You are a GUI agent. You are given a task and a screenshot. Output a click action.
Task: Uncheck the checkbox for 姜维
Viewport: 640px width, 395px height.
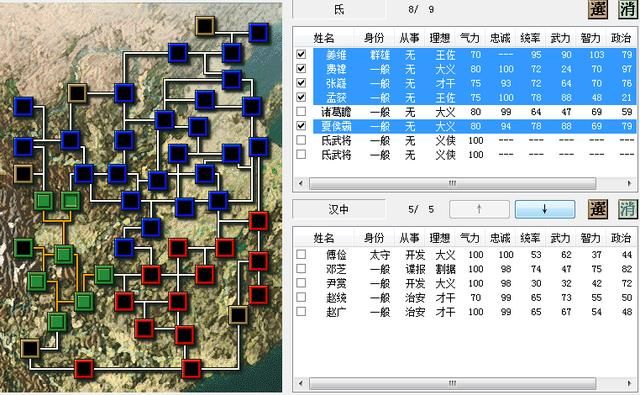point(301,54)
